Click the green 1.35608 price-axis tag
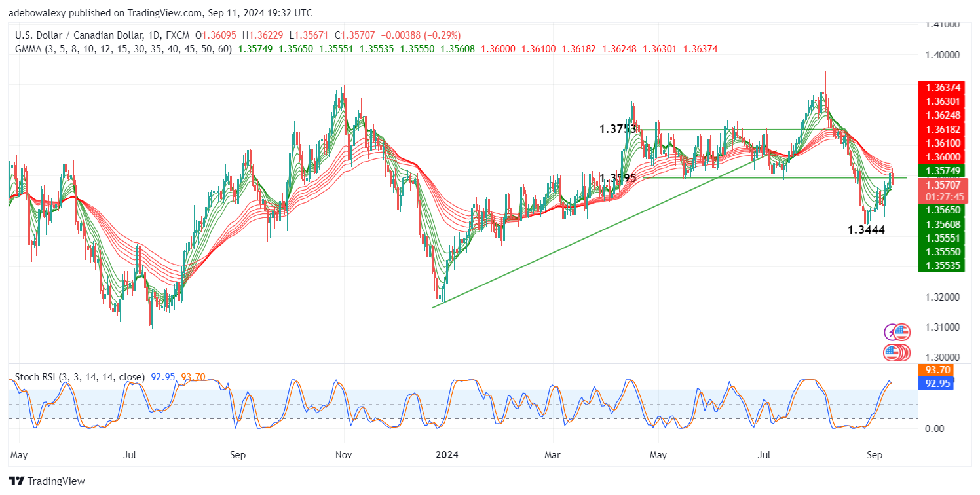 click(941, 224)
